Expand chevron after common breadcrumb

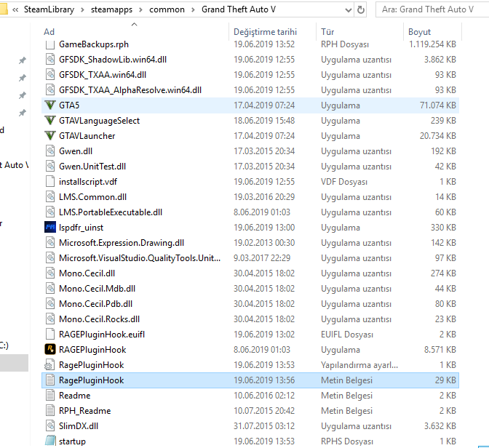[x=193, y=9]
